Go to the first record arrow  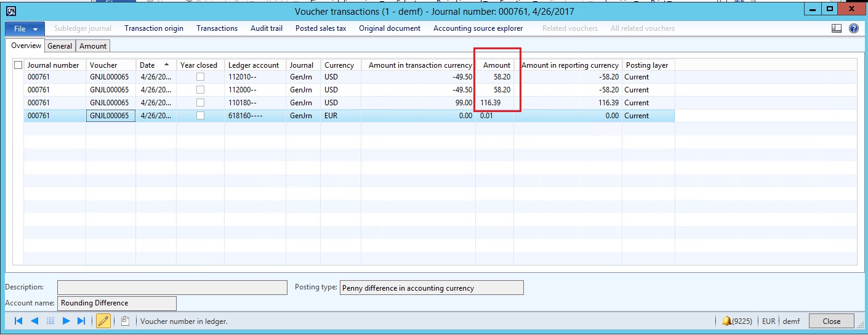click(x=18, y=321)
